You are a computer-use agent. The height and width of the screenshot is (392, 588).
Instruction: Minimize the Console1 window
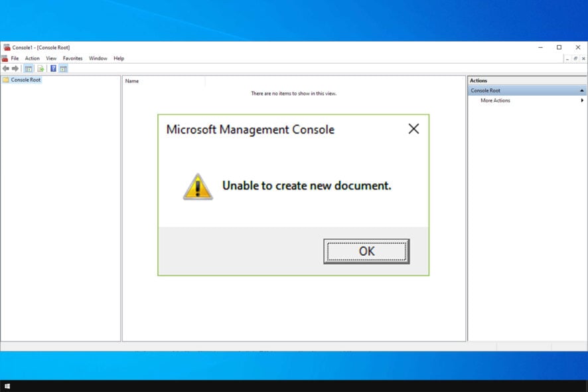pos(540,47)
